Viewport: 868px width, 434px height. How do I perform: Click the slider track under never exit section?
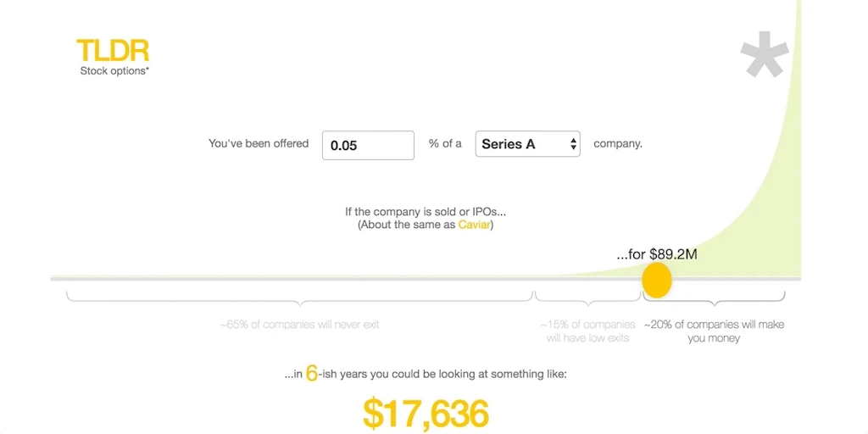pos(292,279)
